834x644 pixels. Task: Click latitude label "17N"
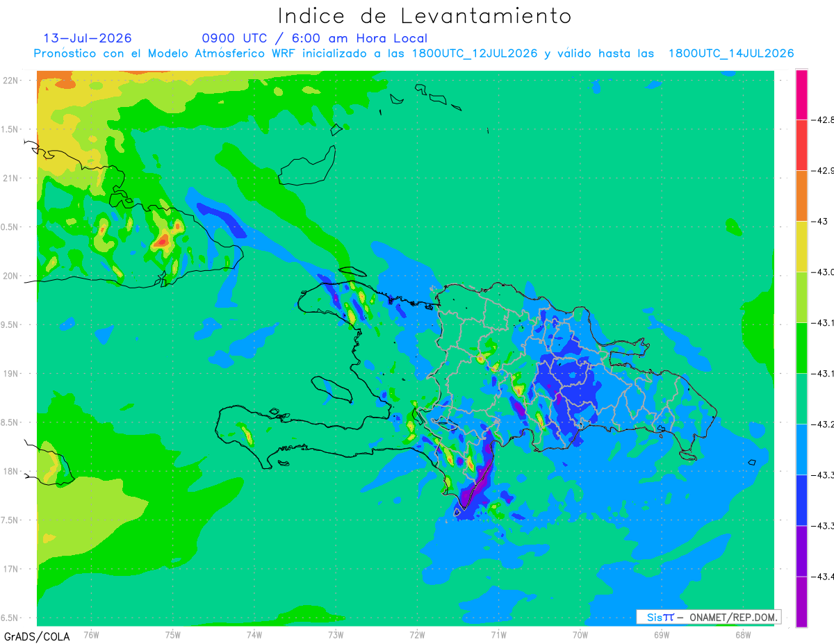(x=12, y=570)
